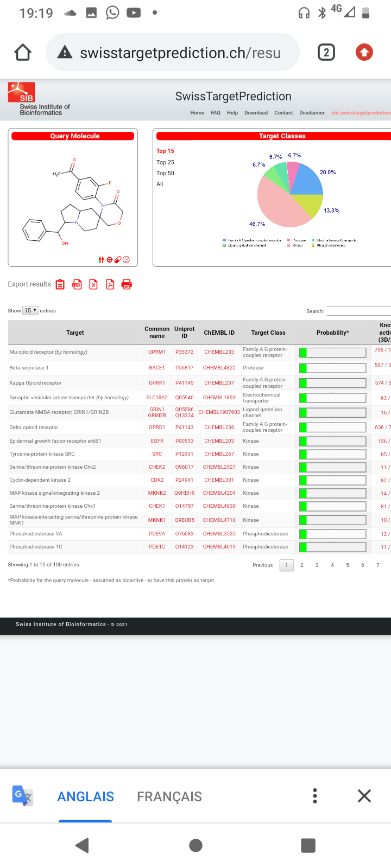Sort table by Uniprot ID column header

coord(184,333)
